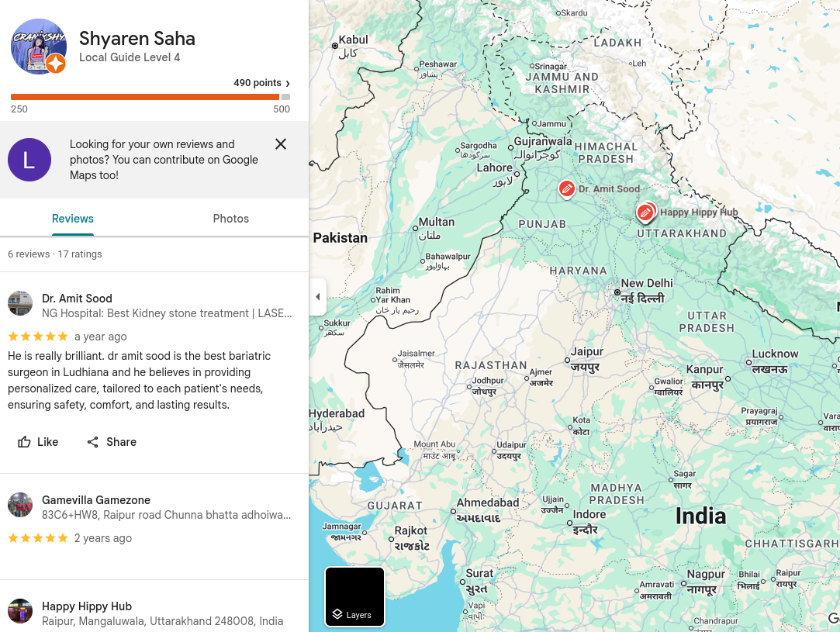Open Shyaren Saha's profile picture
Viewport: 840px width, 632px height.
[x=36, y=45]
